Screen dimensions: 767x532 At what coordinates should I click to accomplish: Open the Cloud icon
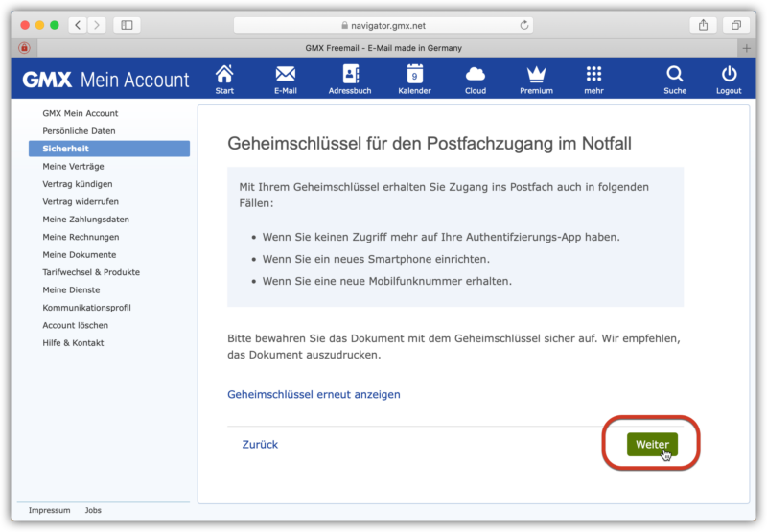[x=475, y=75]
